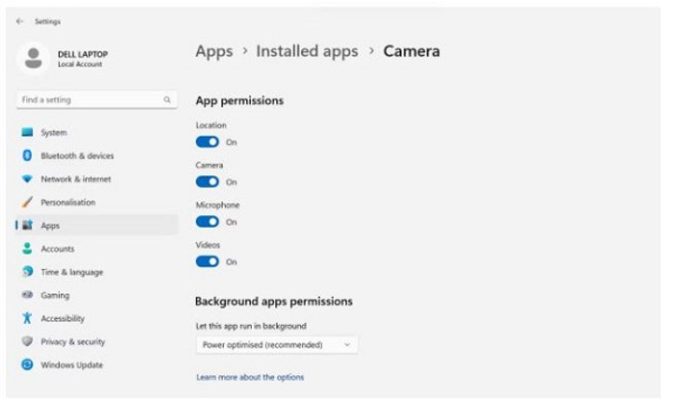The image size is (677, 400).
Task: Click the Gaming controller icon
Action: click(x=27, y=295)
